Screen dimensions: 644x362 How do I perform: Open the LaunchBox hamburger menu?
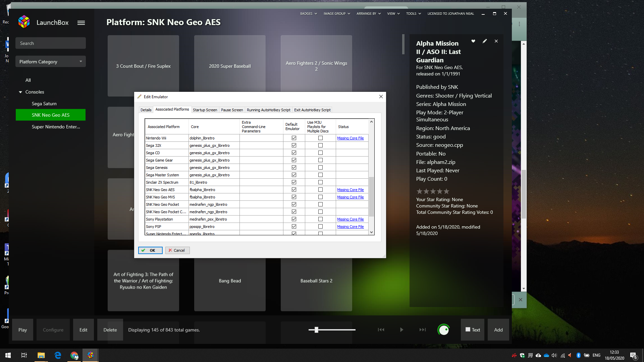(81, 23)
